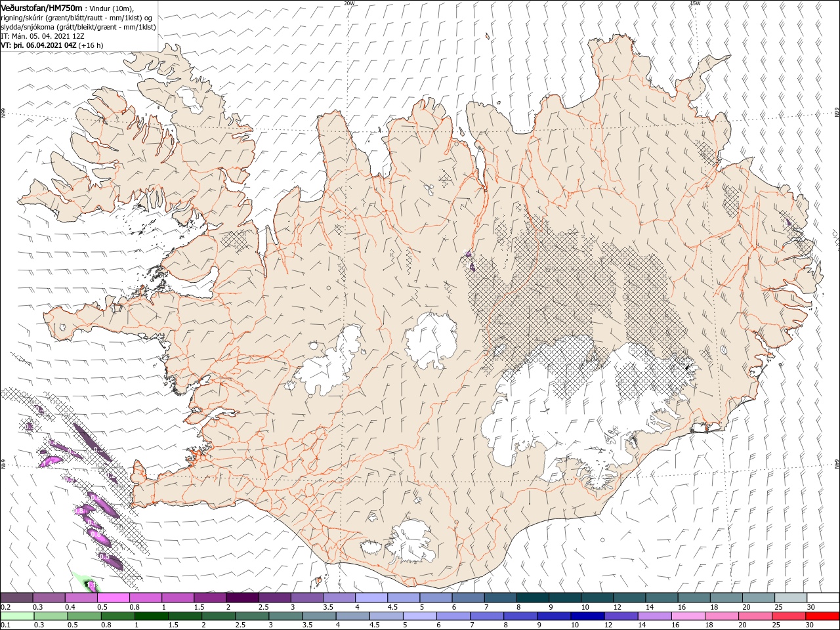Click the coral-red 25 rain legend swatch
The height and width of the screenshot is (630, 840).
(x=788, y=616)
